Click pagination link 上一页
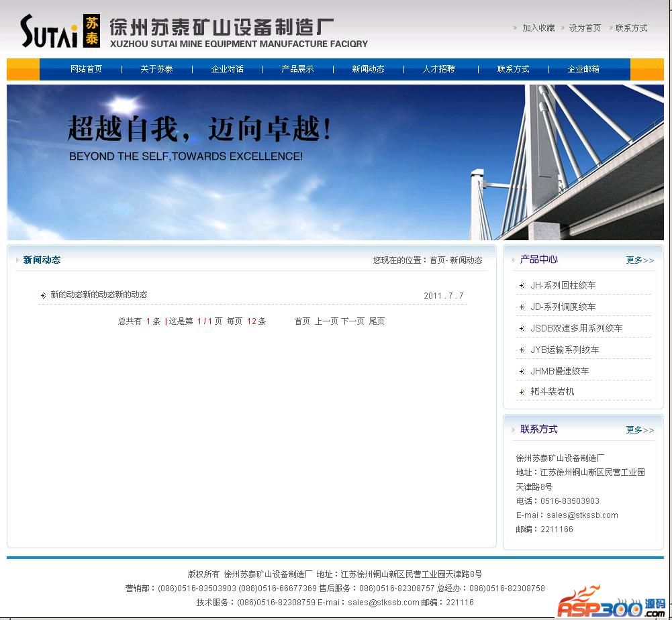 coord(326,321)
